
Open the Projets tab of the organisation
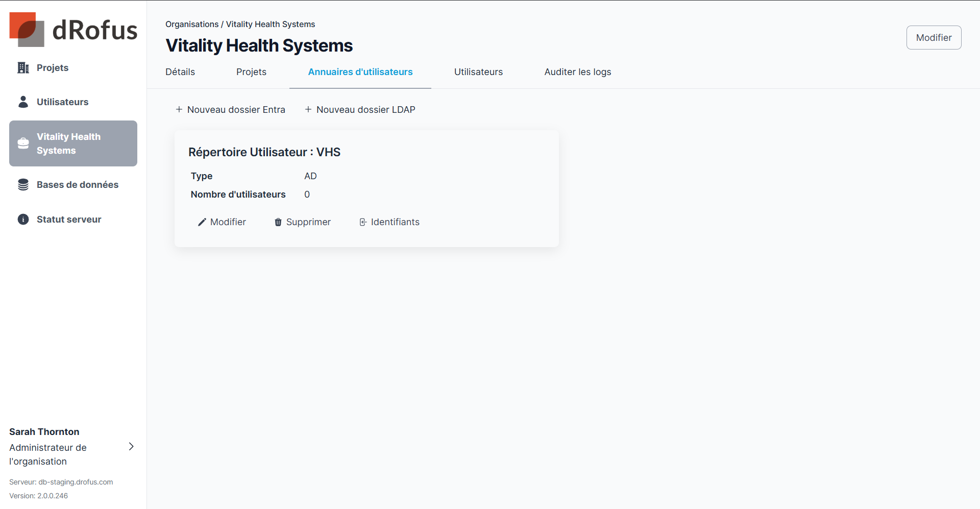click(251, 72)
